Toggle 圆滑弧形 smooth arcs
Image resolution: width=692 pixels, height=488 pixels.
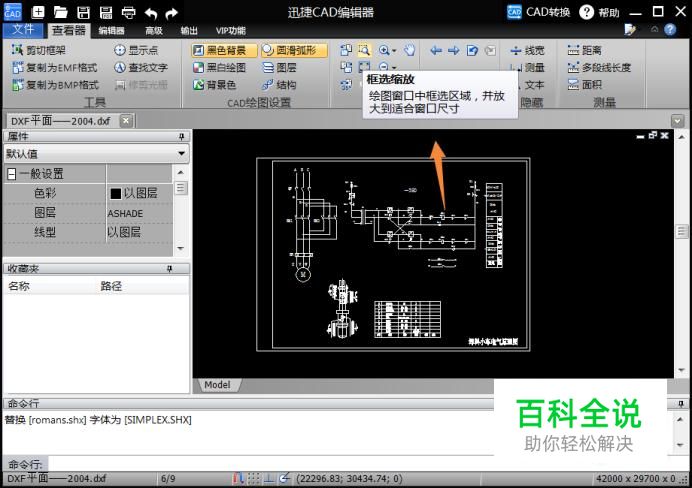click(294, 50)
